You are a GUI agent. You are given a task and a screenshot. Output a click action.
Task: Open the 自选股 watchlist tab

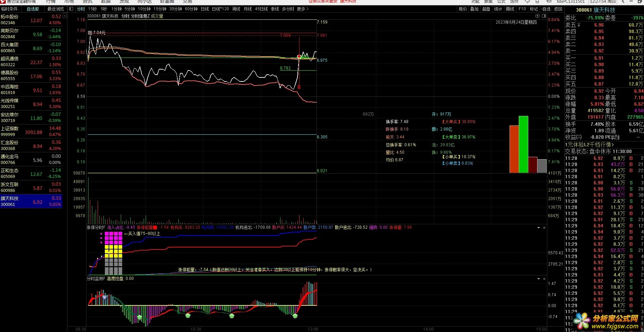point(33,9)
